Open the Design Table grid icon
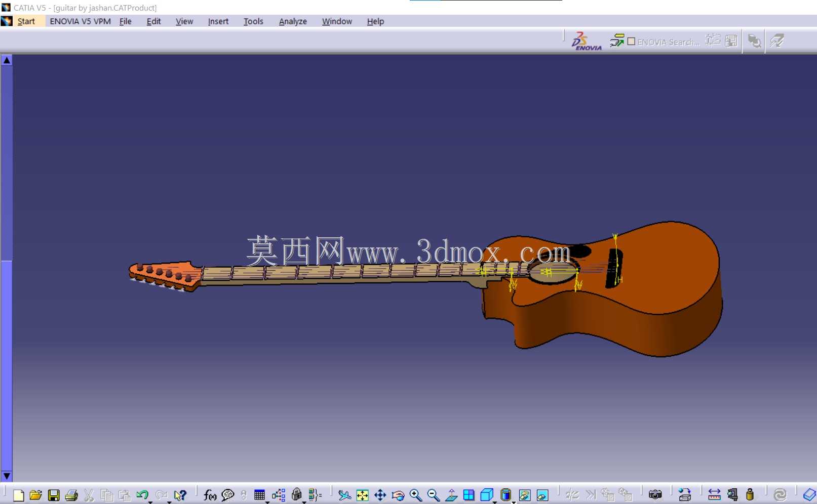The width and height of the screenshot is (817, 504). tap(260, 494)
